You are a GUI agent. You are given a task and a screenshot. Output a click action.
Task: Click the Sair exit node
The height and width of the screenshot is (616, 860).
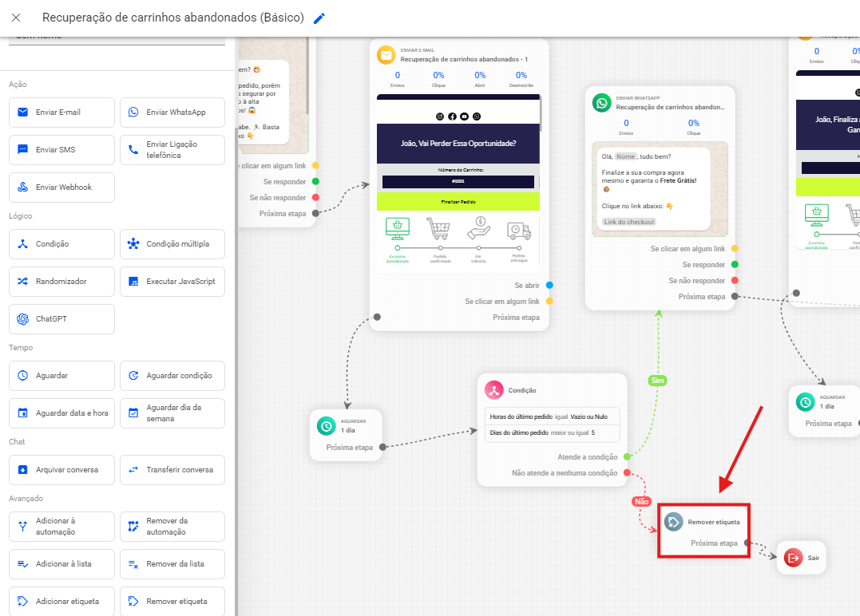click(801, 559)
